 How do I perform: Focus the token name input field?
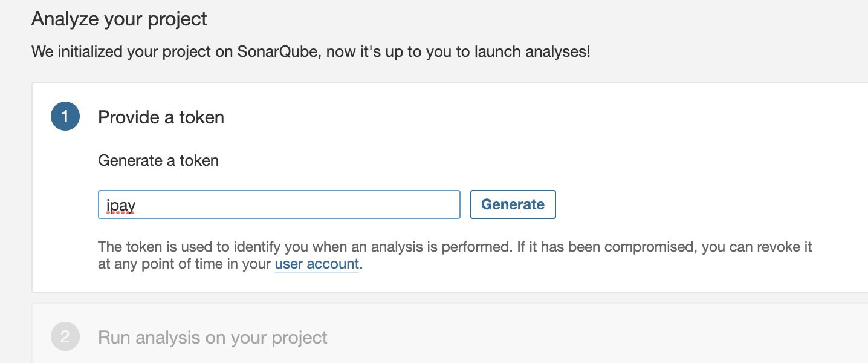click(x=279, y=204)
